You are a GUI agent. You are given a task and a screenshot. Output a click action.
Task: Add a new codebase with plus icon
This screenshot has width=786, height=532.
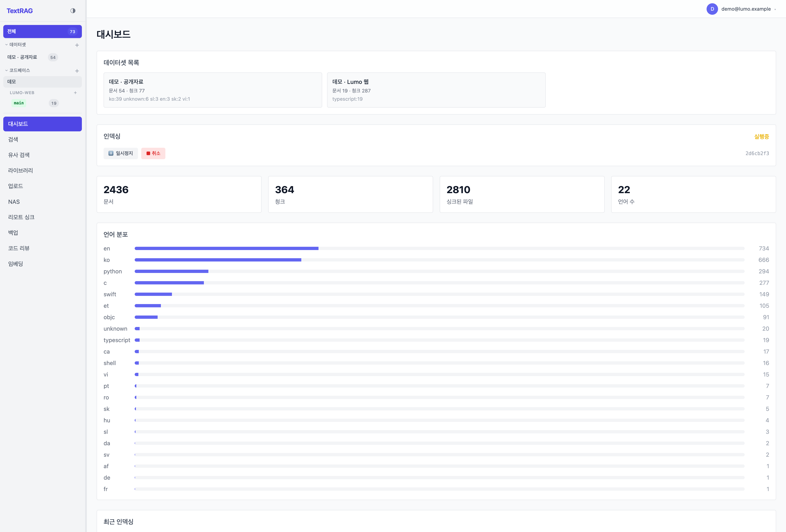(x=77, y=71)
